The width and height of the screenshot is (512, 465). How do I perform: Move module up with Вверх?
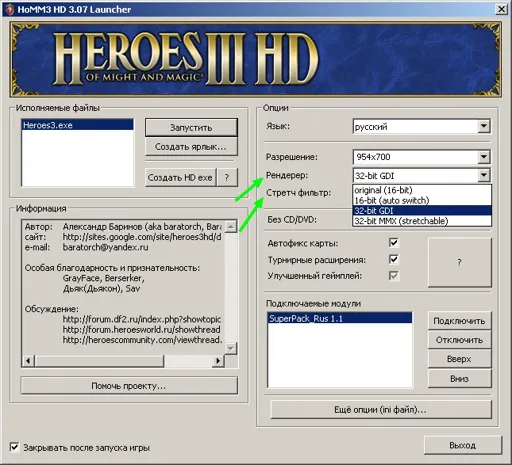coord(460,359)
